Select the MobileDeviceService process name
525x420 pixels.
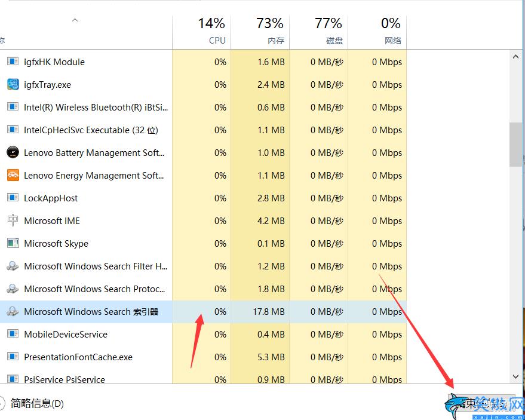pyautogui.click(x=66, y=335)
